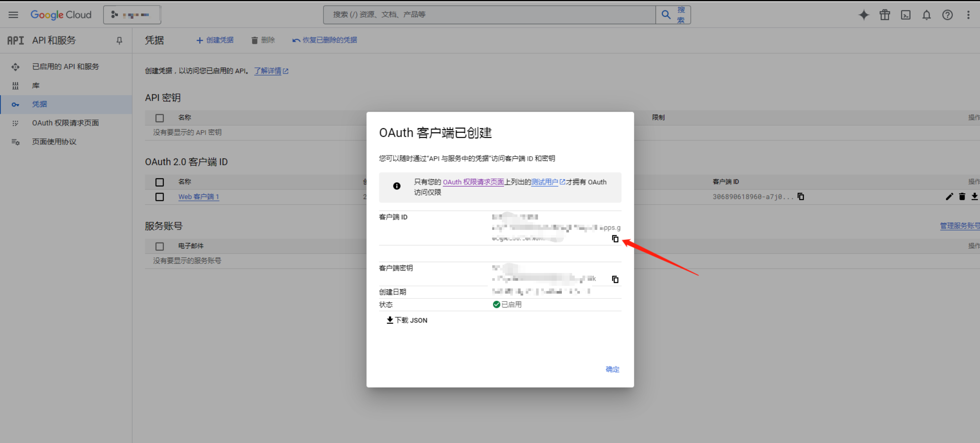Copy client ID in the dialog
Screen dimensions: 980x443
pos(615,239)
